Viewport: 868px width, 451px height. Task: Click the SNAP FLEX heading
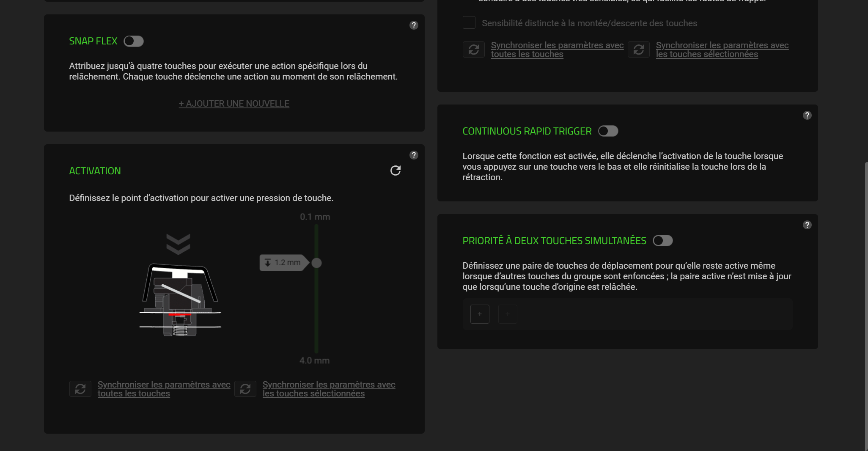coord(93,41)
